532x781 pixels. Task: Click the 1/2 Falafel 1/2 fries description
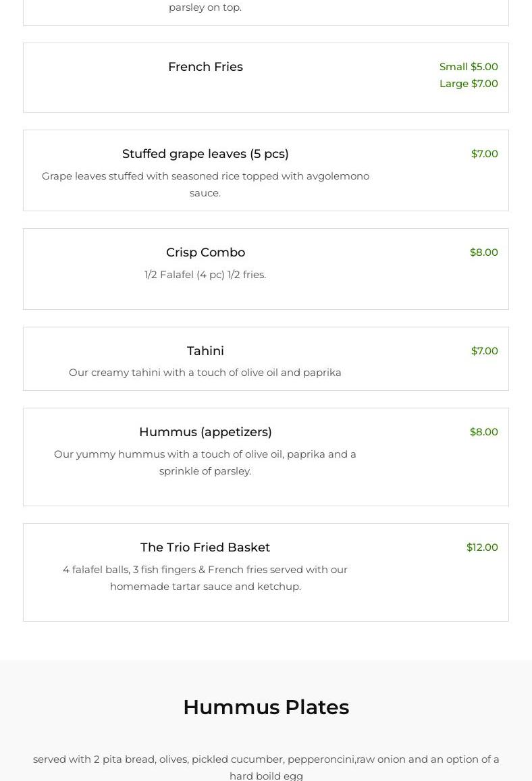click(205, 274)
